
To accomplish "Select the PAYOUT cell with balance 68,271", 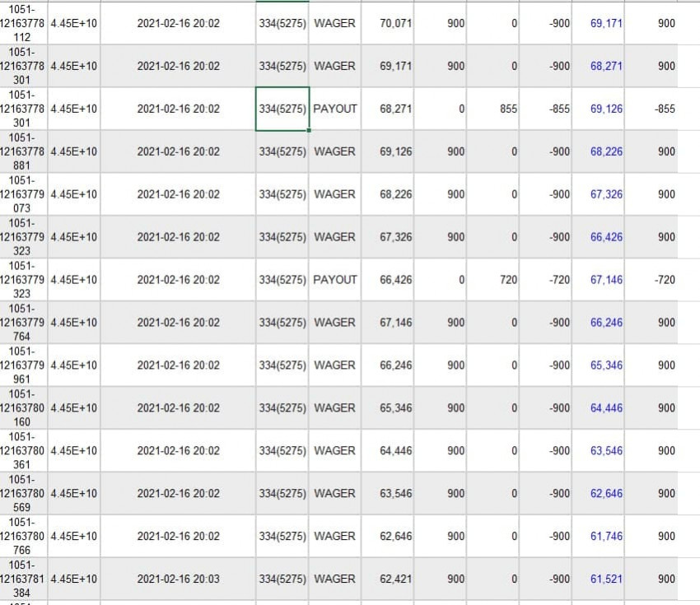I will pyautogui.click(x=335, y=109).
